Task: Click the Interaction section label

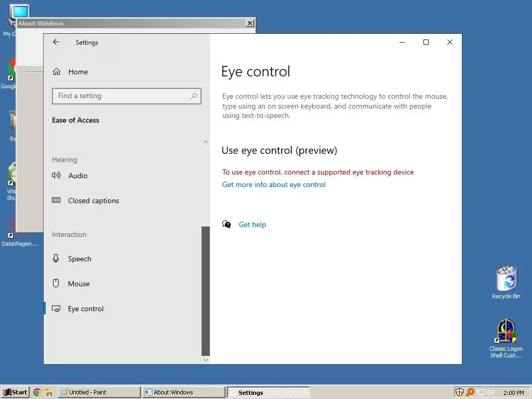Action: tap(69, 234)
